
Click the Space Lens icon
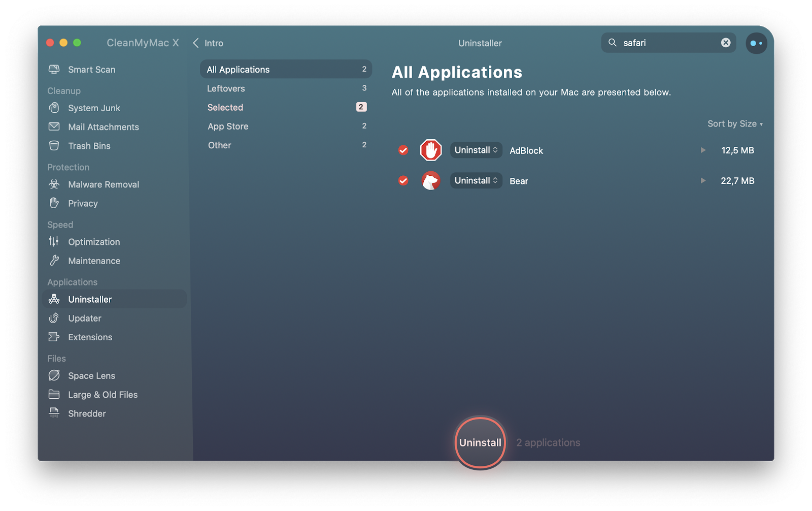point(54,375)
